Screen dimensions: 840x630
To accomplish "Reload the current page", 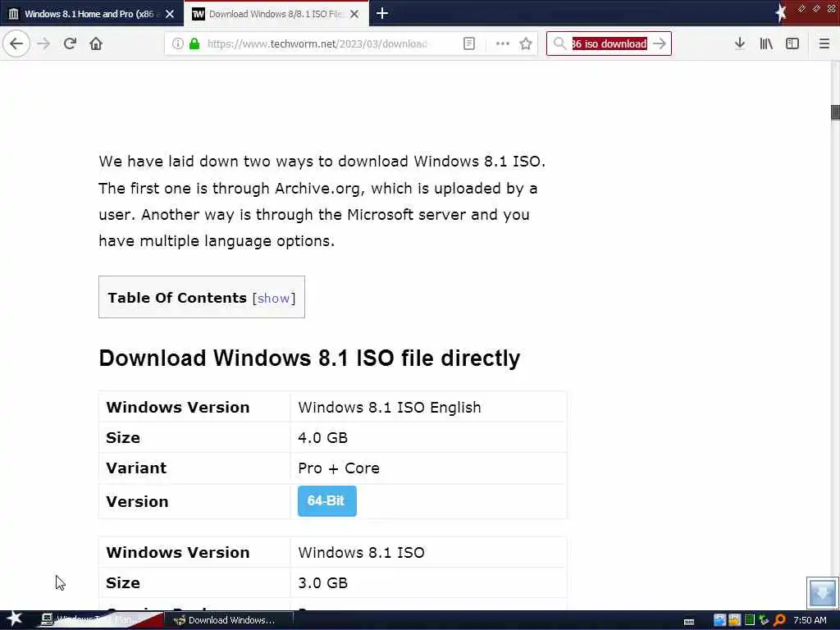I will pos(70,43).
